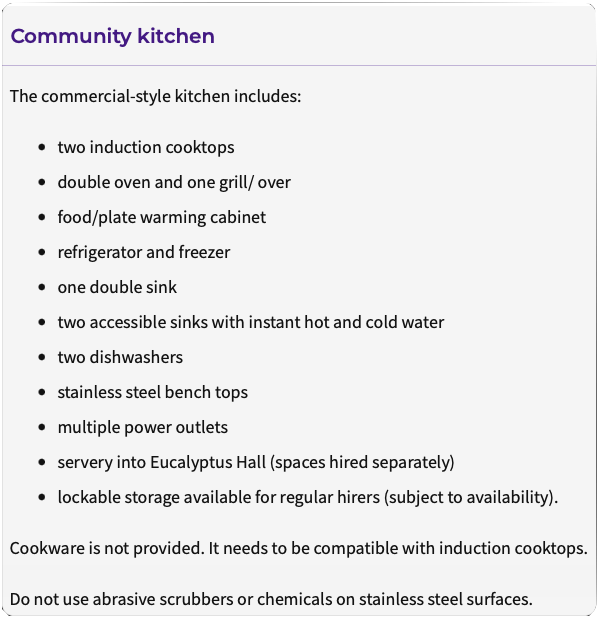This screenshot has width=599, height=619.
Task: Click the double oven and grill item
Action: click(x=174, y=182)
